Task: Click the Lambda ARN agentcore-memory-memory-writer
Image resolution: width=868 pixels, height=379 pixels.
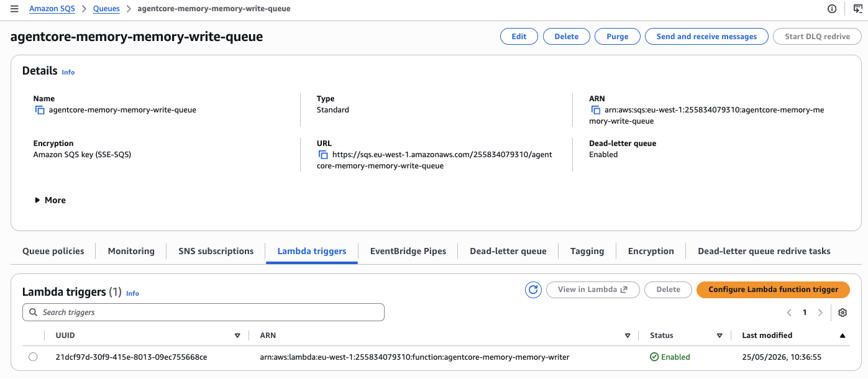Action: click(x=414, y=357)
